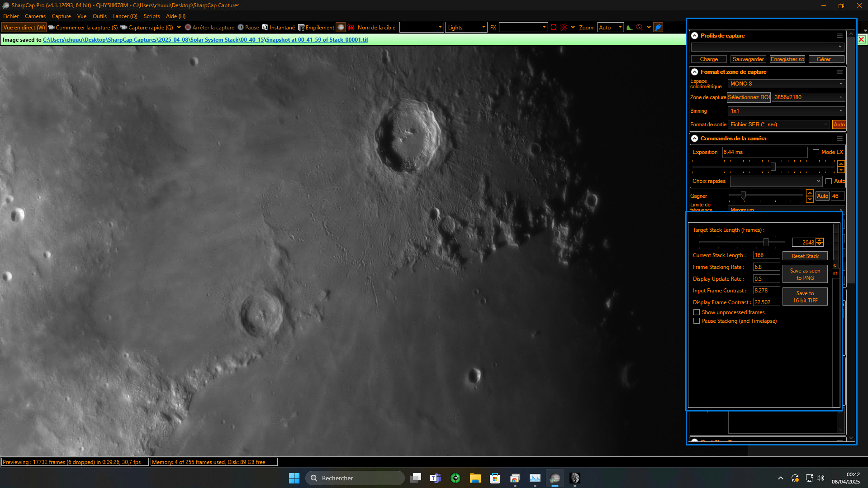
Task: Open Microsoft Teams from the taskbar
Action: click(435, 478)
